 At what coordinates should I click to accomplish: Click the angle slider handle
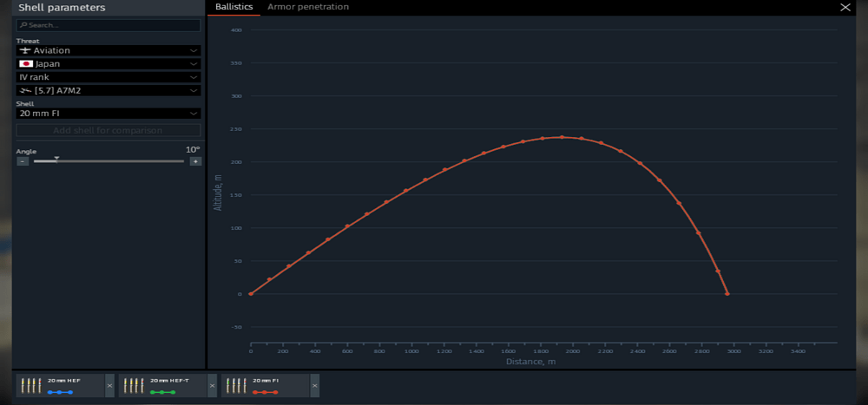coord(56,160)
